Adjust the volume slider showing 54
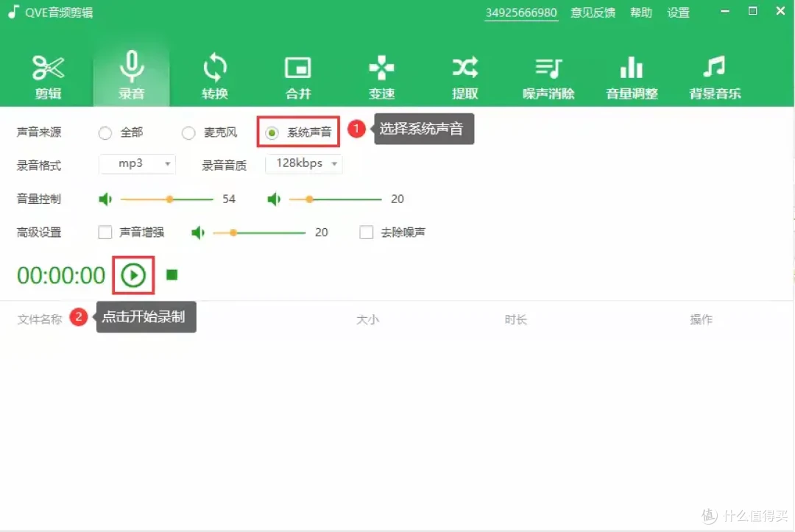Image resolution: width=795 pixels, height=532 pixels. click(167, 199)
